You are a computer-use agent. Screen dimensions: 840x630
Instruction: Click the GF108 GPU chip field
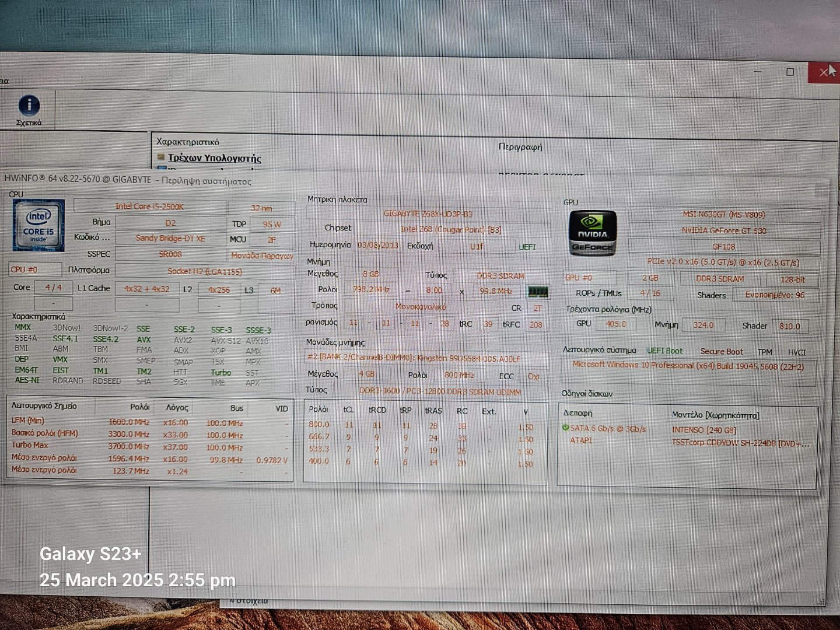point(724,247)
